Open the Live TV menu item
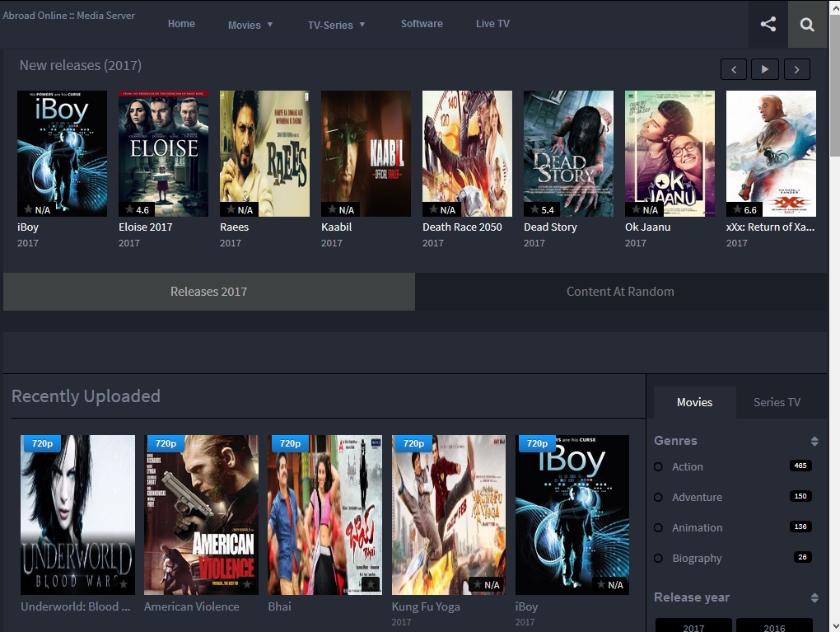The width and height of the screenshot is (840, 632). [x=492, y=24]
